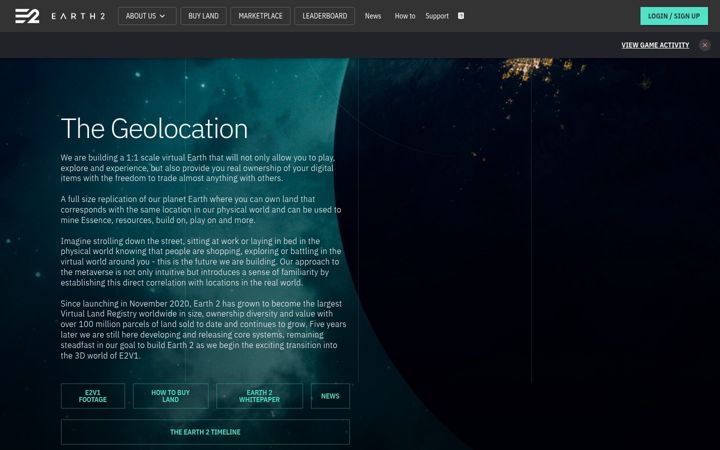The width and height of the screenshot is (720, 450).
Task: Click paragraph starting 'Since launching in November 2020'
Action: [x=203, y=330]
